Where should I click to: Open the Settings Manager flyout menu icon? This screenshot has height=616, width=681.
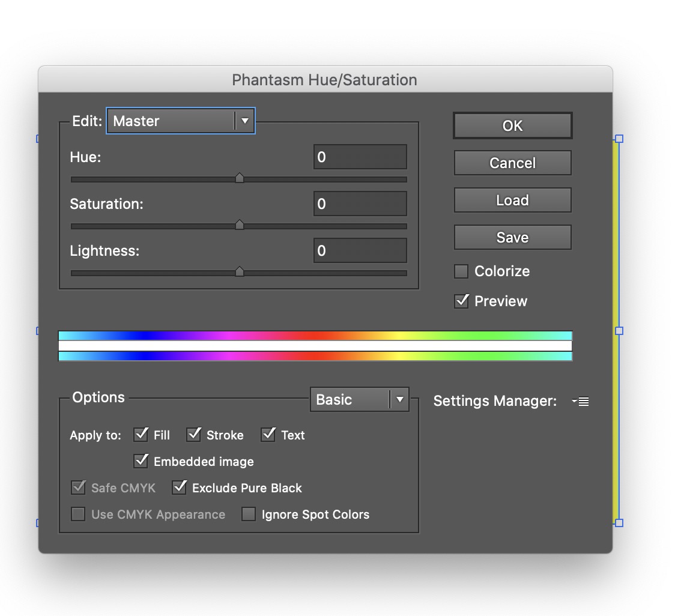click(x=581, y=402)
